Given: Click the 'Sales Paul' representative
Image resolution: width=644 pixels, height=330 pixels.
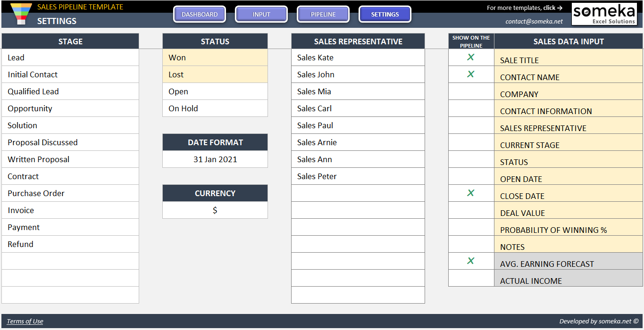Looking at the screenshot, I should coord(358,125).
